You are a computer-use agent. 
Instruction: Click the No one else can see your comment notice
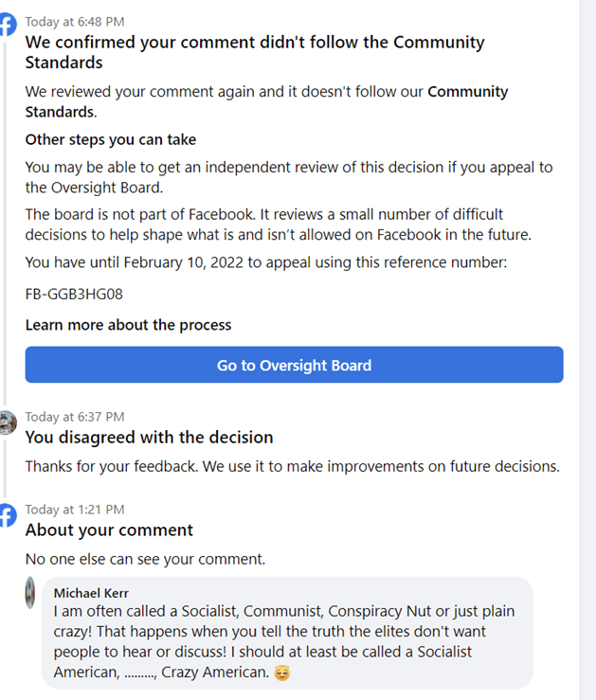[145, 559]
